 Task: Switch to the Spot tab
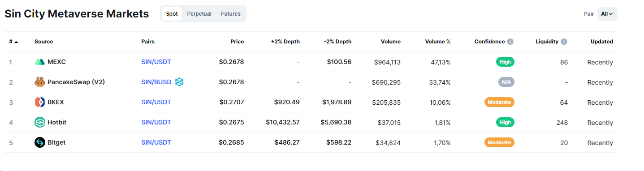[172, 14]
